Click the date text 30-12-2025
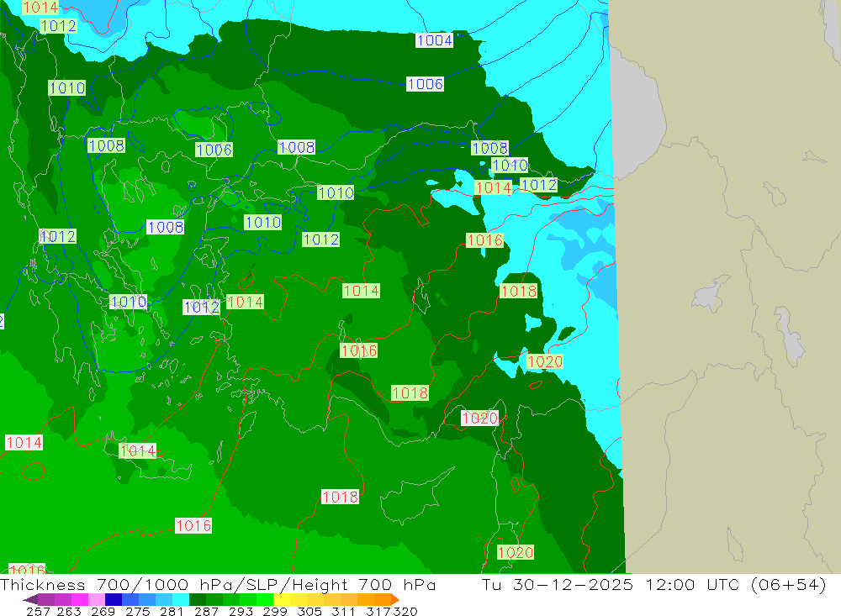Viewport: 841px width, 616px height. pos(573,584)
